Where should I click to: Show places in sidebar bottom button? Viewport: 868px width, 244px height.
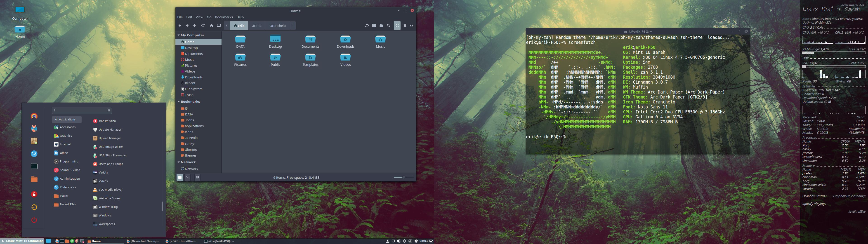pos(180,177)
